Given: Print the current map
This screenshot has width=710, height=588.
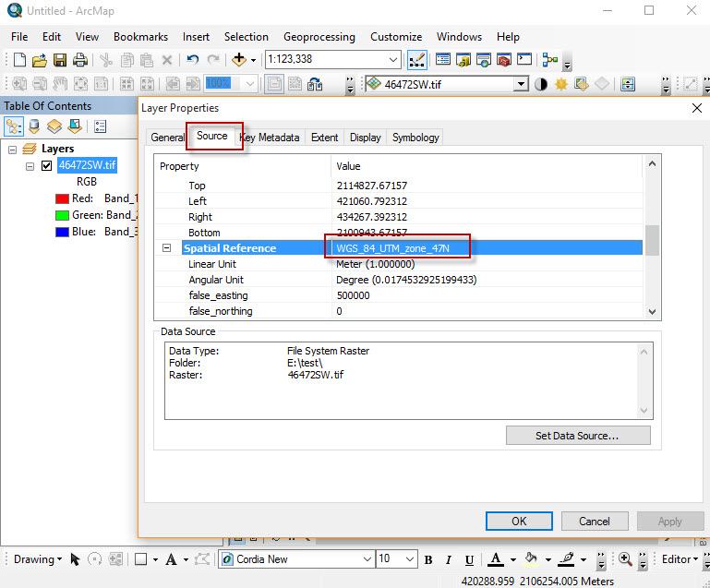Looking at the screenshot, I should coord(80,60).
